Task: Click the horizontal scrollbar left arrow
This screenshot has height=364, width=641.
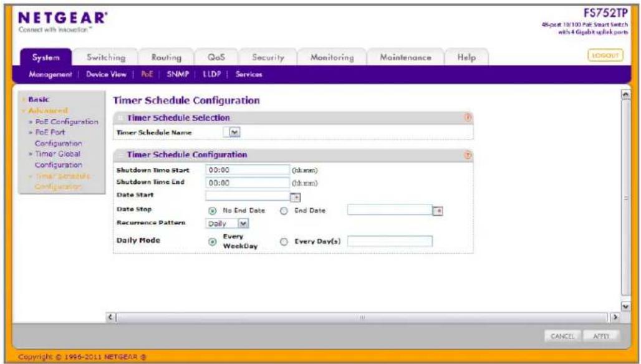Action: (x=110, y=317)
